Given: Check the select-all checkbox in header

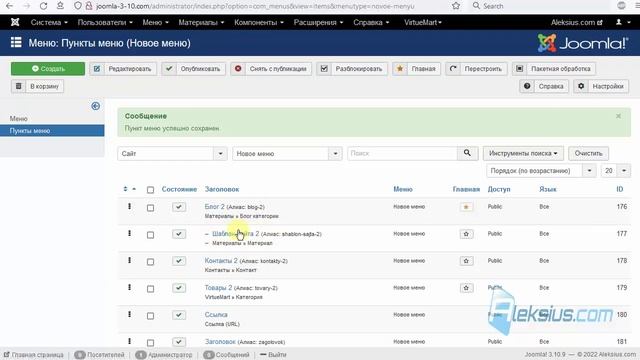Looking at the screenshot, I should point(150,190).
